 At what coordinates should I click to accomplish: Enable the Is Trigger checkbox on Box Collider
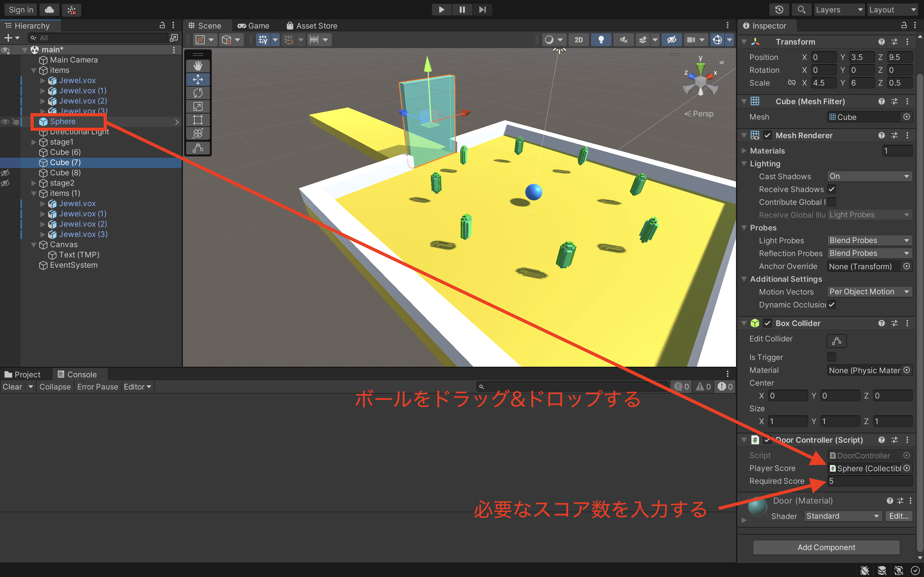click(x=831, y=357)
